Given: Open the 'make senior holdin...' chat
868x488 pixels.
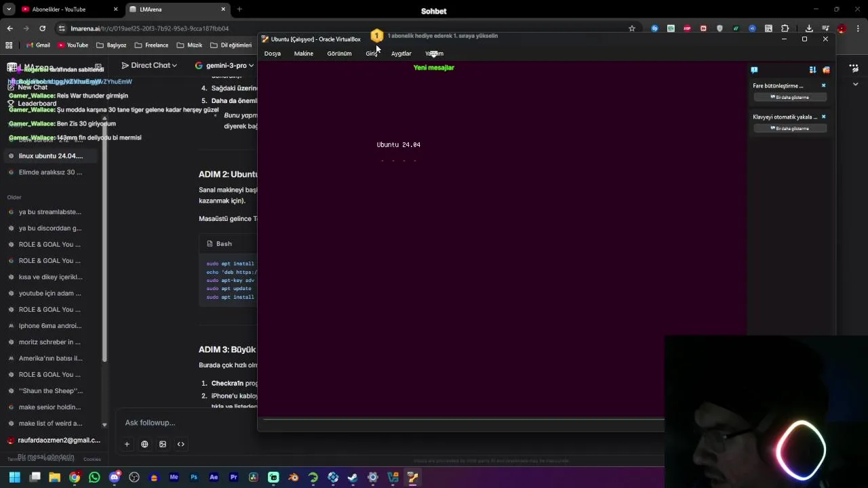Looking at the screenshot, I should [51, 407].
